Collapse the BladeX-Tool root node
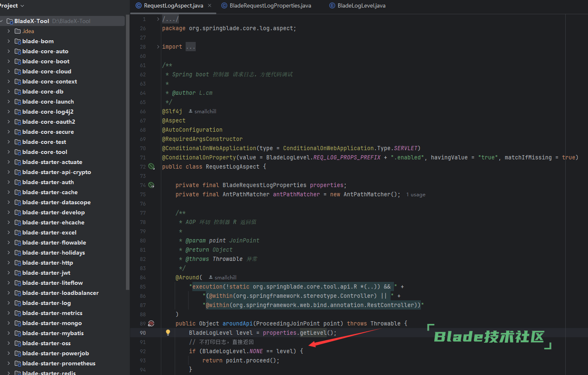Image resolution: width=588 pixels, height=375 pixels. [2, 21]
